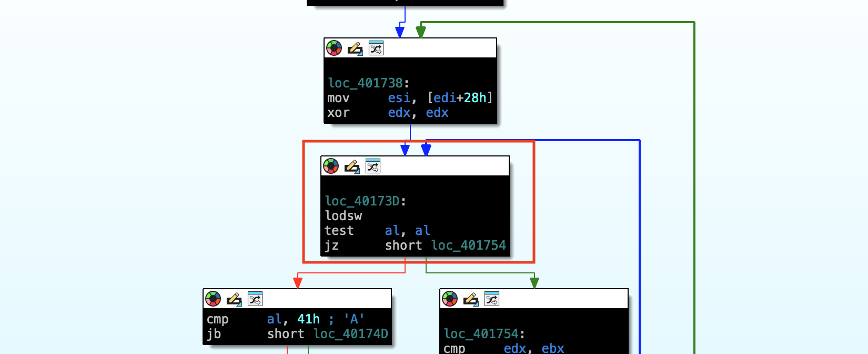Click the 28h offset operand
This screenshot has height=354, width=868.
point(475,98)
